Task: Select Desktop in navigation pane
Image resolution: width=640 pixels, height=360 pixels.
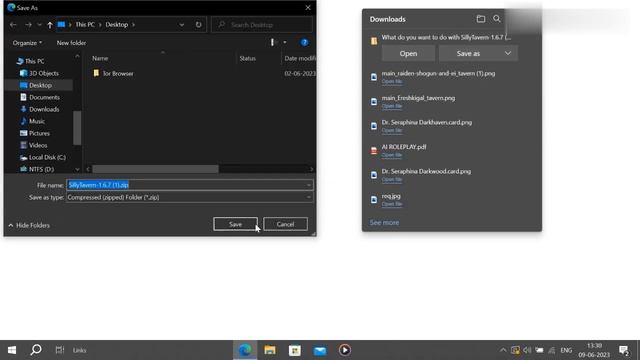Action: [x=40, y=85]
